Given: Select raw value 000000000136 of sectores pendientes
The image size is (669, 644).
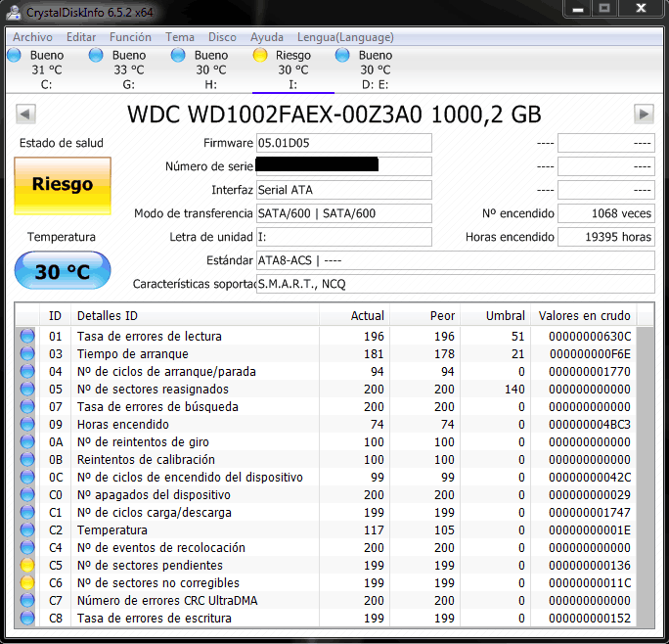Looking at the screenshot, I should pos(590,565).
